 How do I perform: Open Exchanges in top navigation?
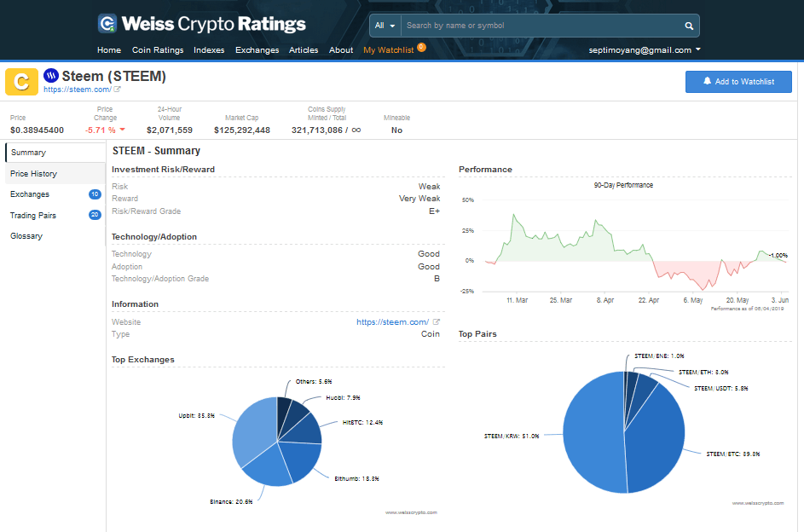(x=257, y=49)
